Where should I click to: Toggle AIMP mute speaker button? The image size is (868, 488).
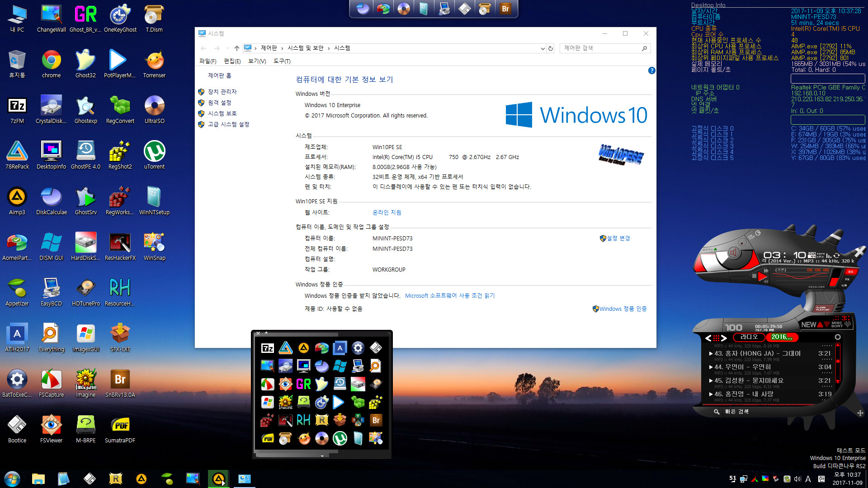tap(734, 253)
